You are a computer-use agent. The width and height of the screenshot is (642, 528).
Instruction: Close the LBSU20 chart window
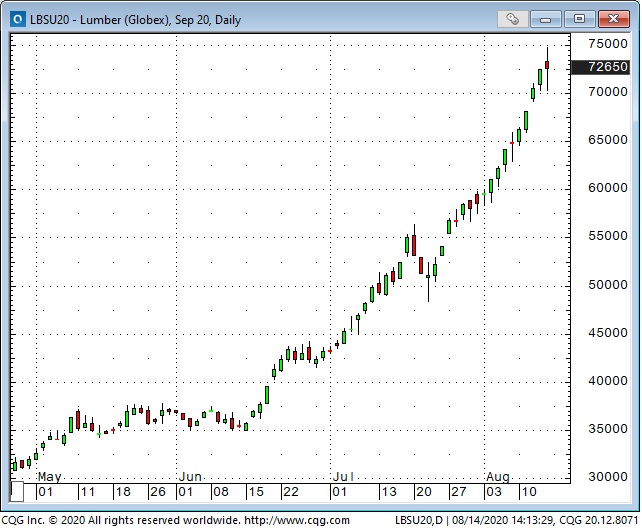click(x=613, y=19)
